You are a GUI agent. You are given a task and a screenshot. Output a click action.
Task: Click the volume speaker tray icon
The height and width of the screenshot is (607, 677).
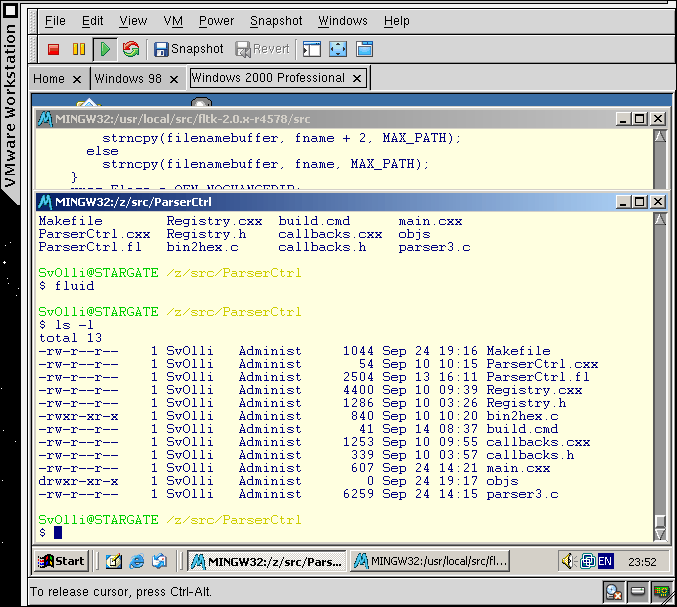click(568, 561)
